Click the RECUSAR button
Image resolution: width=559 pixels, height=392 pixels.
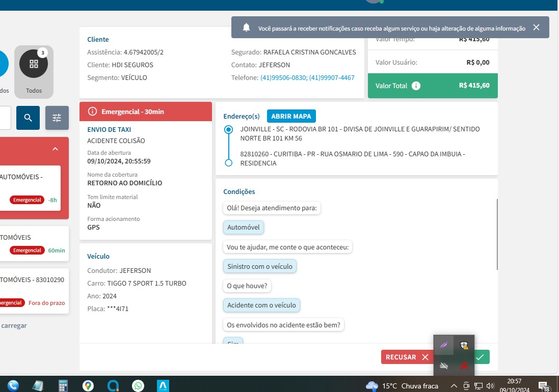[x=407, y=357]
